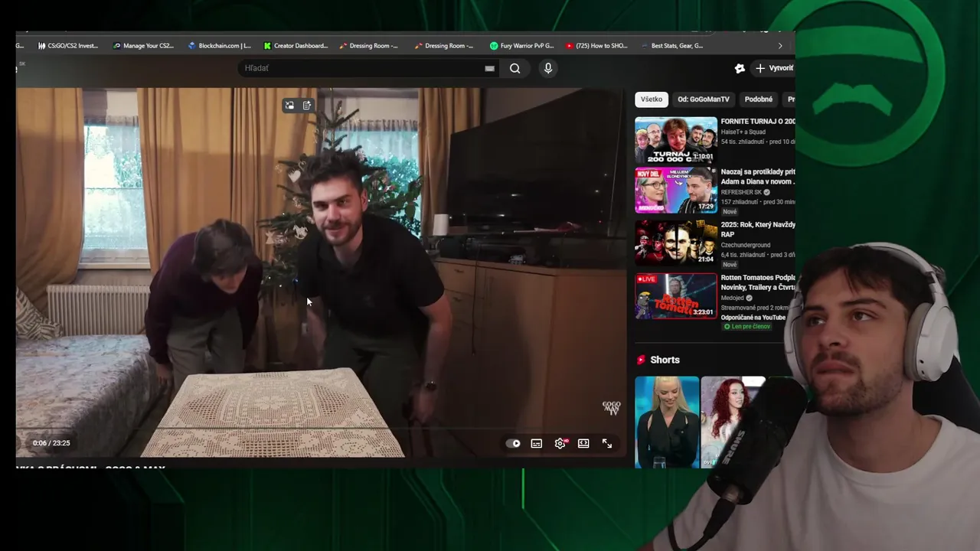Select the Všetko filter chip
Image resolution: width=980 pixels, height=551 pixels.
[652, 99]
